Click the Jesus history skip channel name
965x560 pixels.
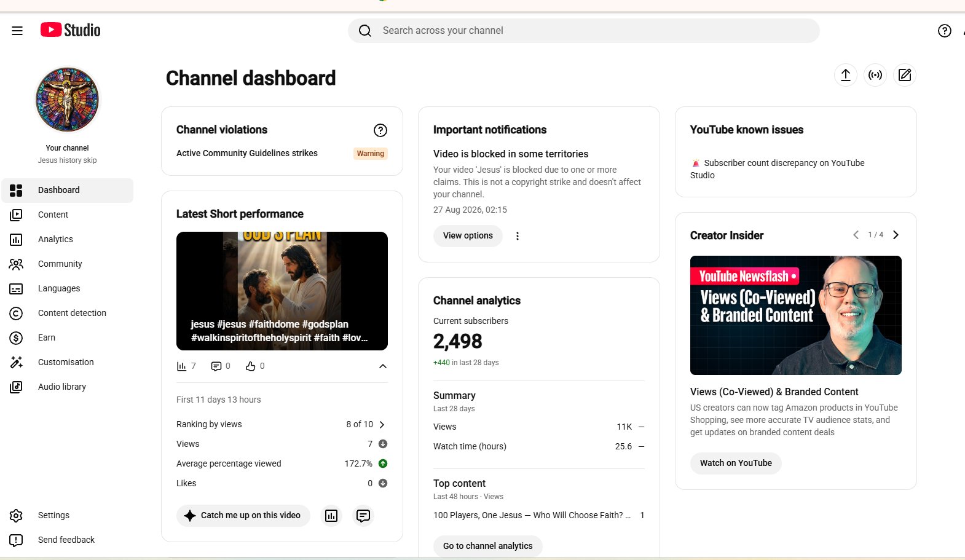[x=68, y=160]
